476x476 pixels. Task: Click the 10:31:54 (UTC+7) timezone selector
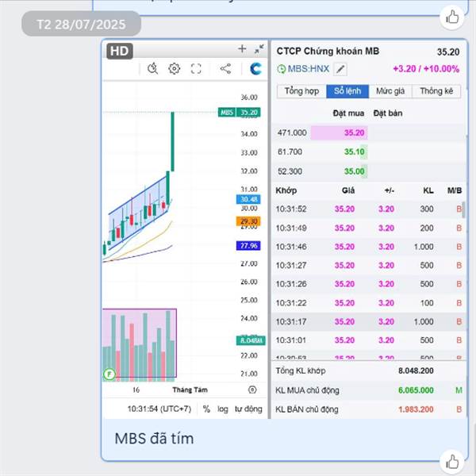click(159, 409)
